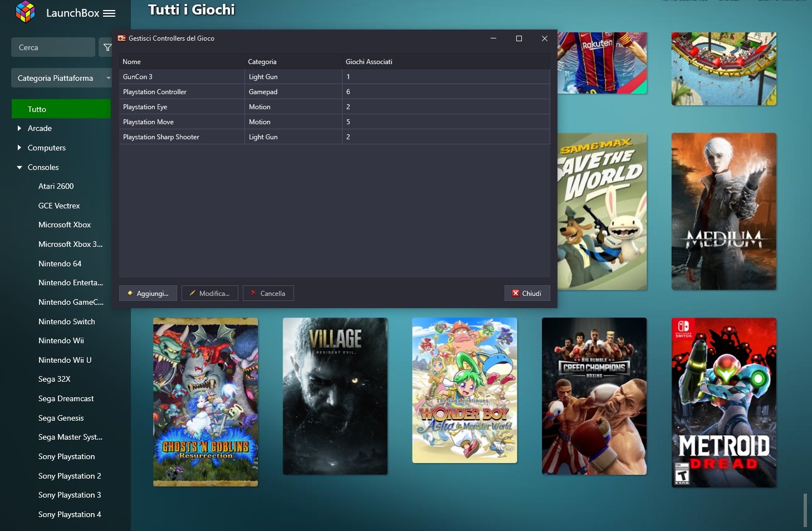Open The Medium game cover
The width and height of the screenshot is (812, 531).
[x=724, y=211]
